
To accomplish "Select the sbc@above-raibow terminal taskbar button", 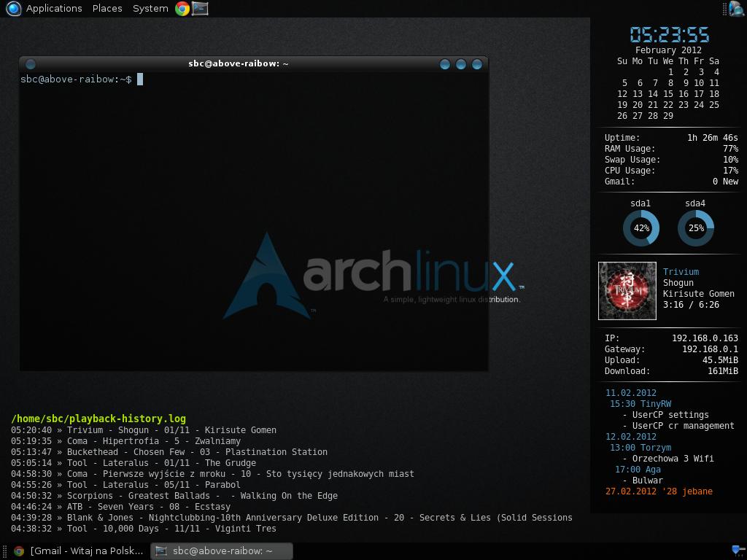I will coord(222,551).
